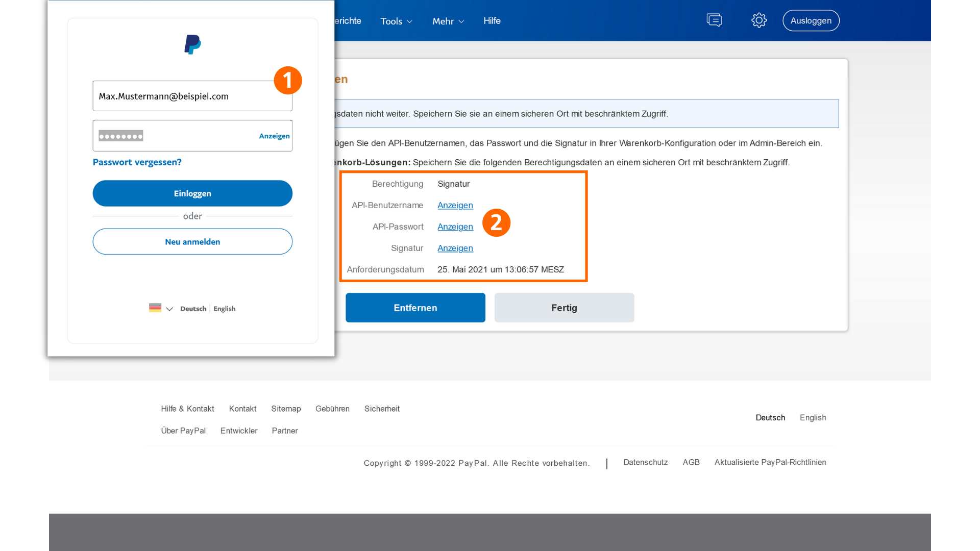980x551 pixels.
Task: Click the copyright notice text
Action: [x=477, y=463]
